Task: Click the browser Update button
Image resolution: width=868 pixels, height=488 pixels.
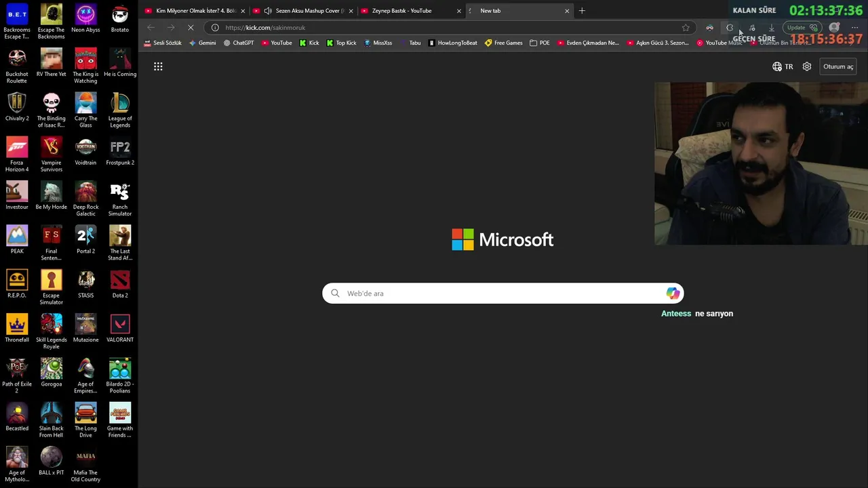Action: (802, 28)
